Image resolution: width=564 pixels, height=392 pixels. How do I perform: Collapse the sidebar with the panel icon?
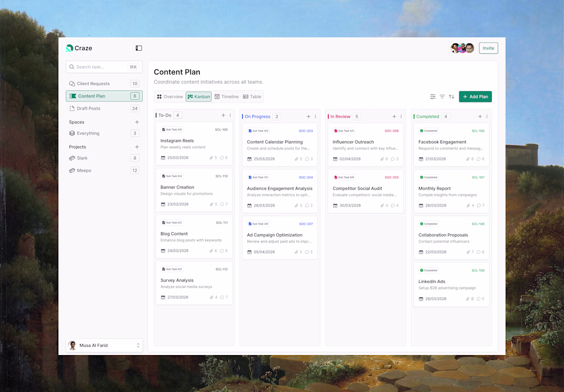coord(138,48)
